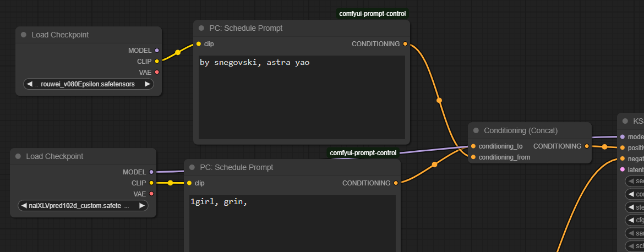The height and width of the screenshot is (252, 644).
Task: Toggle collapse dot of '1girl, grin' Schedule Prompt node
Action: pyautogui.click(x=192, y=167)
